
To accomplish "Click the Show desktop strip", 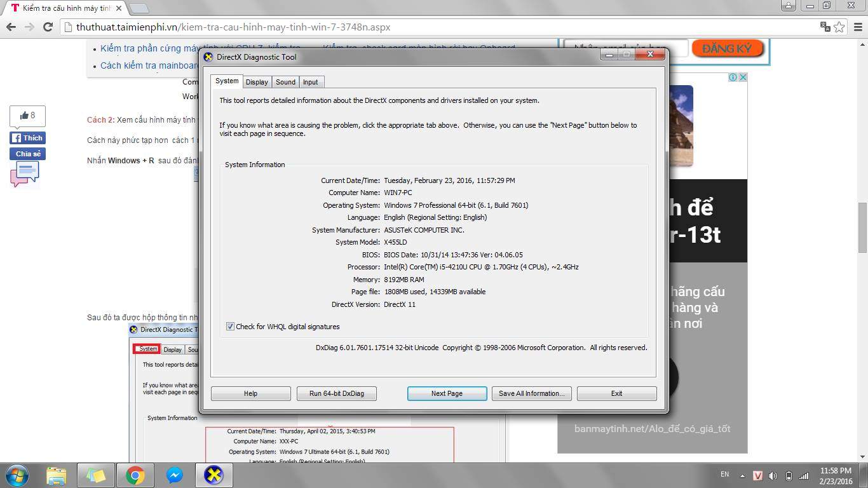I will pyautogui.click(x=864, y=475).
